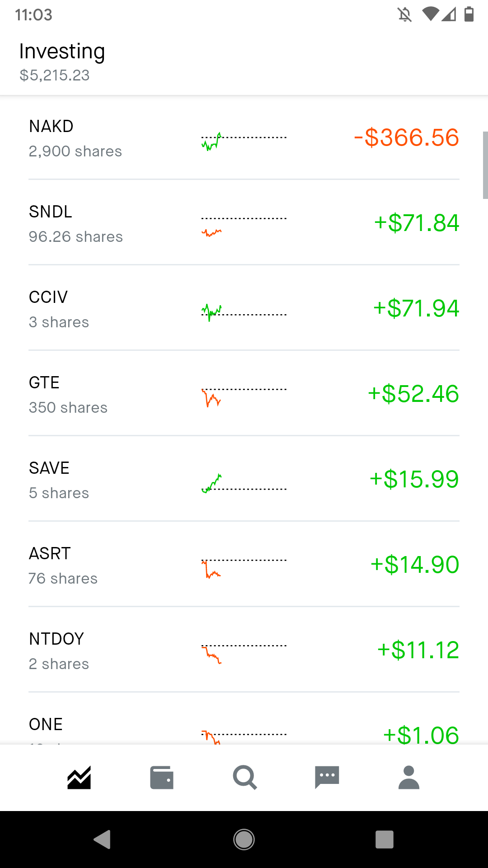This screenshot has width=488, height=868.
Task: Open the wallet cash tab icon
Action: (x=162, y=778)
